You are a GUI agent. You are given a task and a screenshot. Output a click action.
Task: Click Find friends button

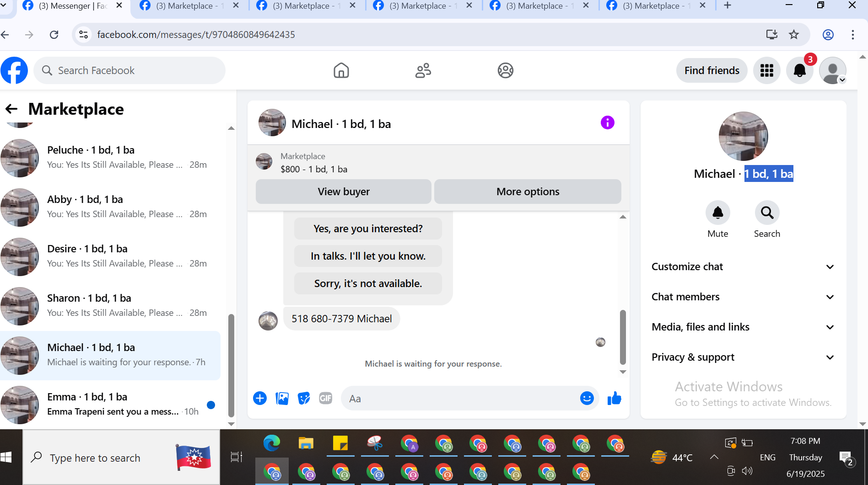tap(712, 70)
